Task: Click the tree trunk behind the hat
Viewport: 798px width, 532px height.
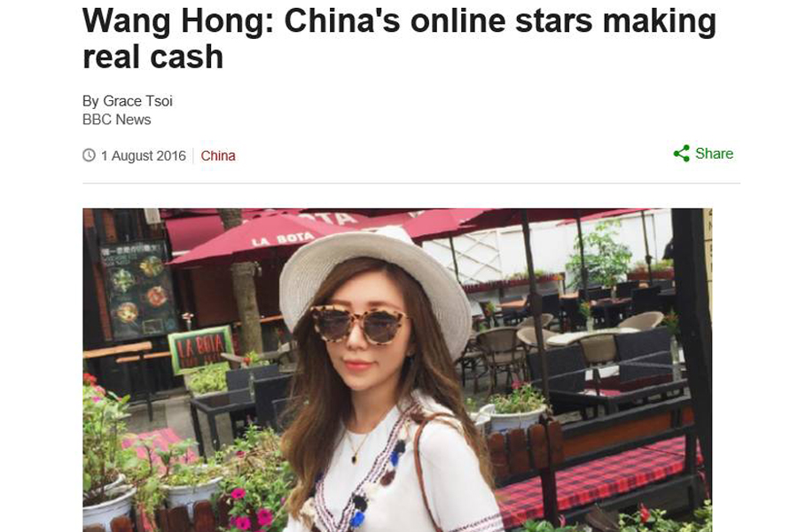Action: (x=246, y=301)
